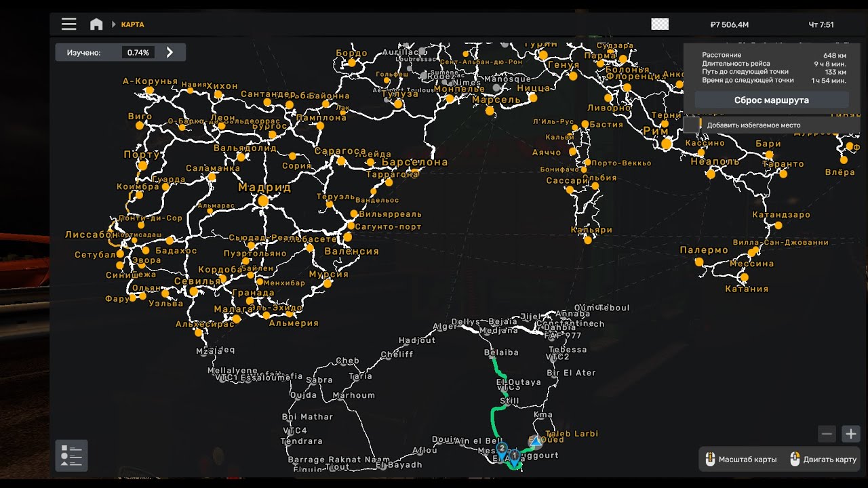Click the Длительность рейса row
This screenshot has width=868, height=488.
(x=774, y=64)
